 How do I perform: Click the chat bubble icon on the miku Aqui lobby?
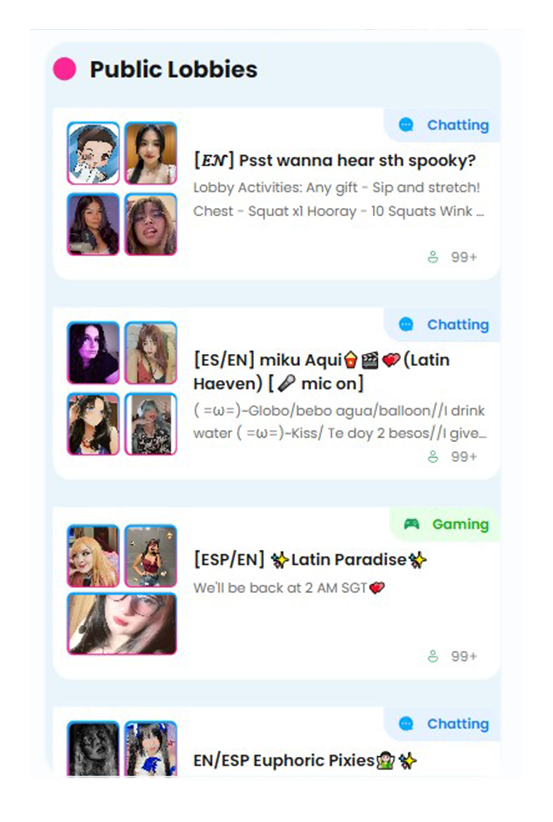click(406, 325)
